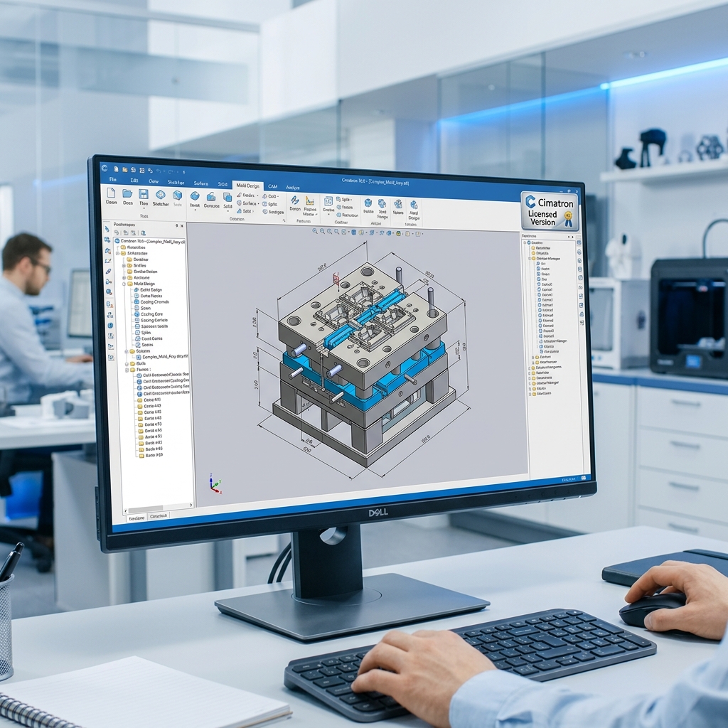Click the top icon in right-edge vertical strip
Image resolution: width=728 pixels, height=728 pixels.
579,242
